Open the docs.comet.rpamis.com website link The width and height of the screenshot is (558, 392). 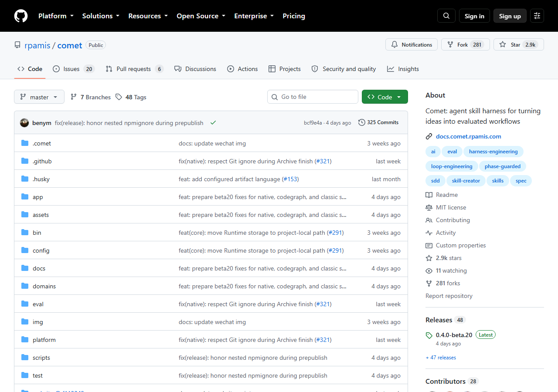tap(469, 136)
